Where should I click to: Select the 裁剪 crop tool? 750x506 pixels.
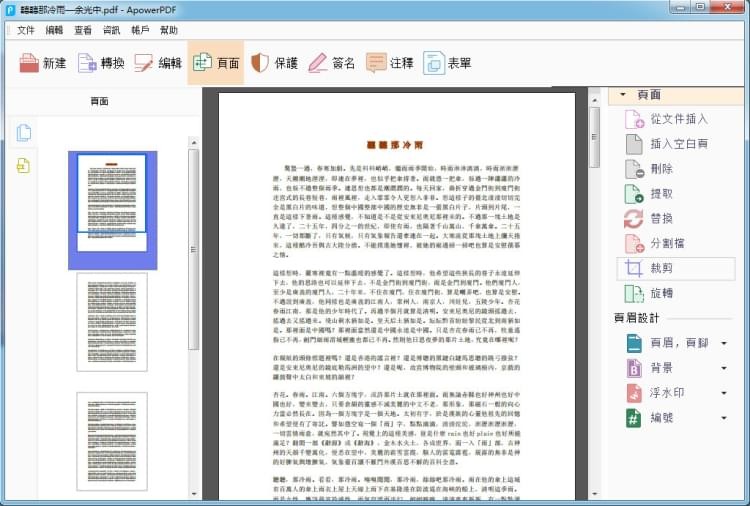point(676,268)
